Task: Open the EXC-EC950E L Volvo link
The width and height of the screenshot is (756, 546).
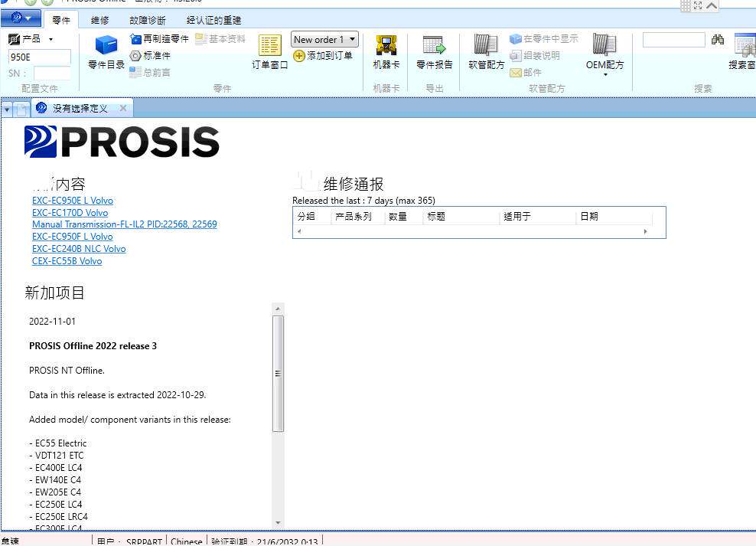Action: (x=73, y=201)
